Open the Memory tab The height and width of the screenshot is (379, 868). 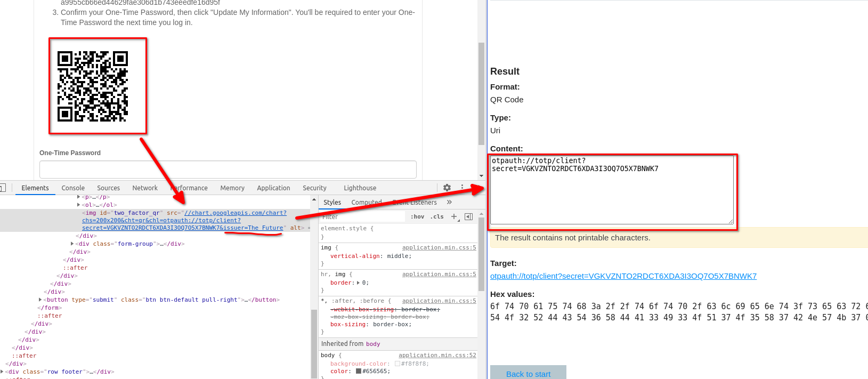pyautogui.click(x=232, y=188)
